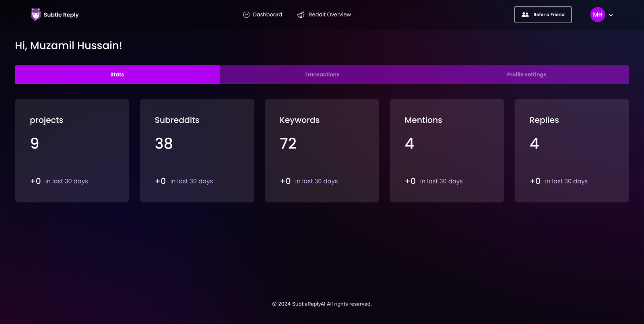Click the Subtle Reply mascot logo icon
Image resolution: width=644 pixels, height=324 pixels.
coord(36,14)
